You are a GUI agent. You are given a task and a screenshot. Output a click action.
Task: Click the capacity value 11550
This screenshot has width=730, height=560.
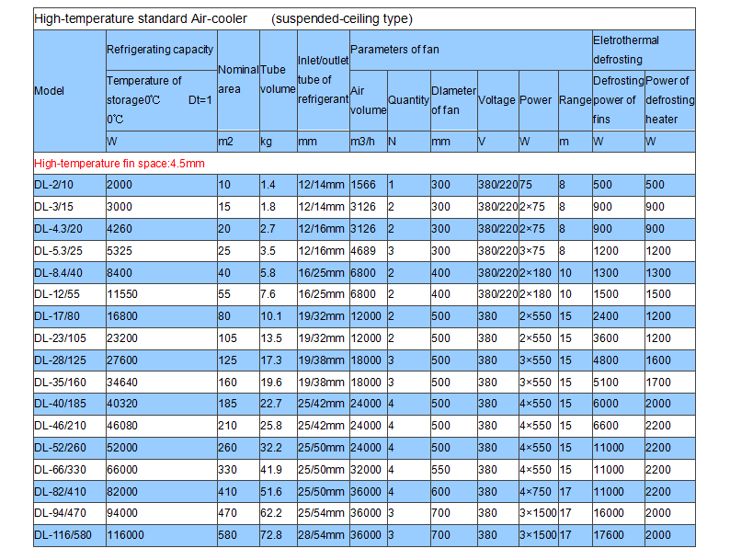pyautogui.click(x=124, y=294)
